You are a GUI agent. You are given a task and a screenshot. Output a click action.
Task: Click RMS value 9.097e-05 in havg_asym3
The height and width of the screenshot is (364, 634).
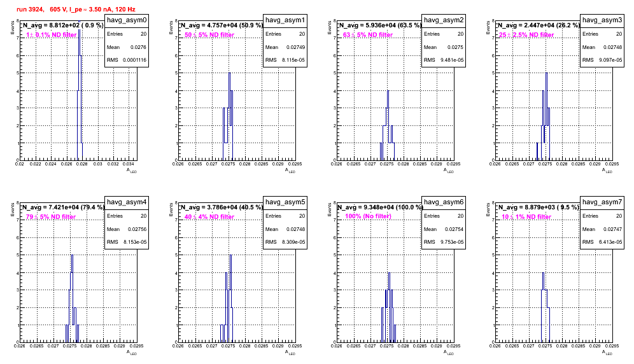click(610, 60)
